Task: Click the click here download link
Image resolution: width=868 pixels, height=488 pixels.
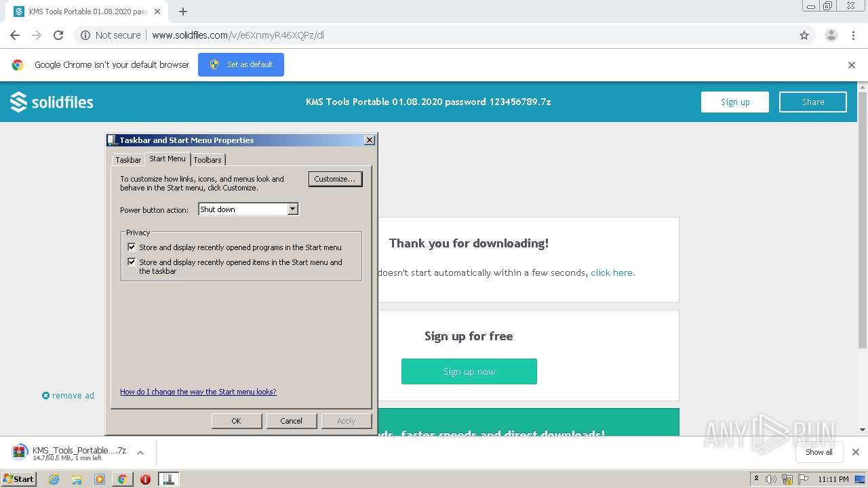Action: point(612,272)
